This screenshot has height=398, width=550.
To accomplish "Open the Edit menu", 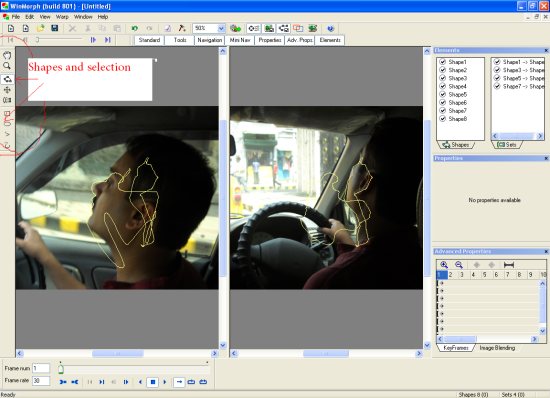I will point(29,17).
